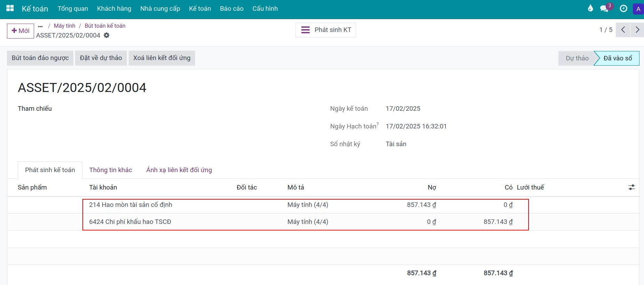The image size is (644, 285).
Task: Expand the breadcrumb ellipsis
Action: point(40,26)
